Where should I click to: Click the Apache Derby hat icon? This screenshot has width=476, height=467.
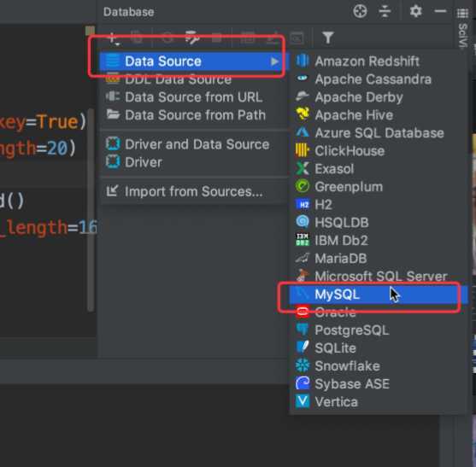303,96
